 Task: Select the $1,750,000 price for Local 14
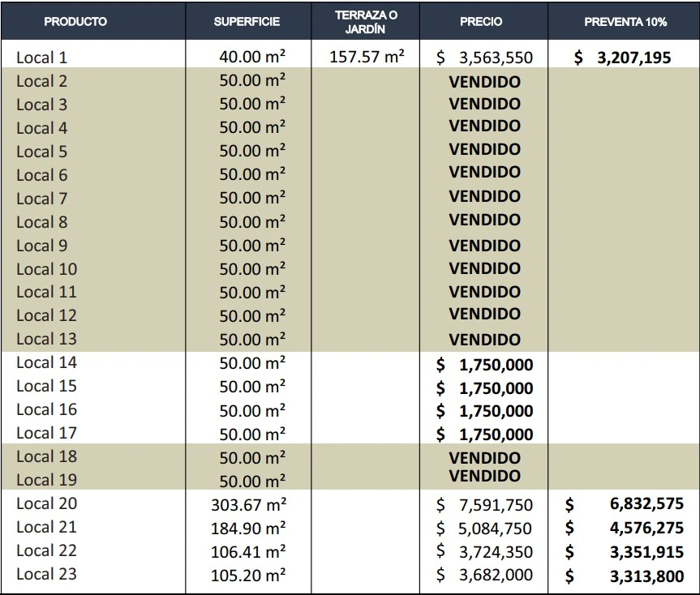484,365
